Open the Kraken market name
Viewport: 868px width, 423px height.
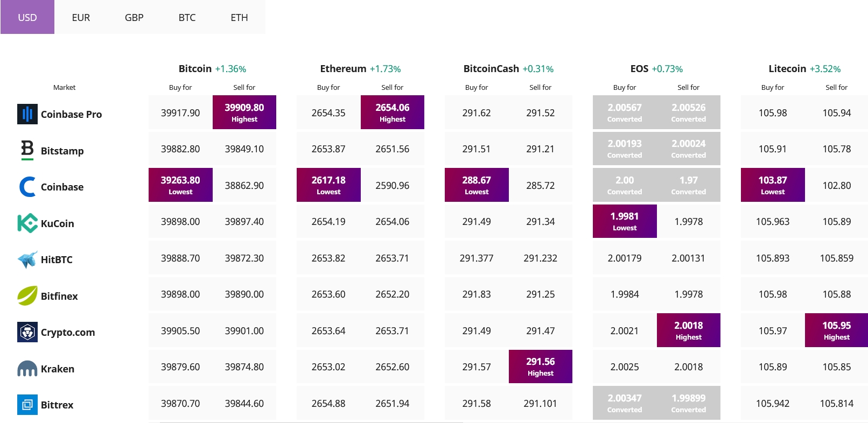[58, 369]
